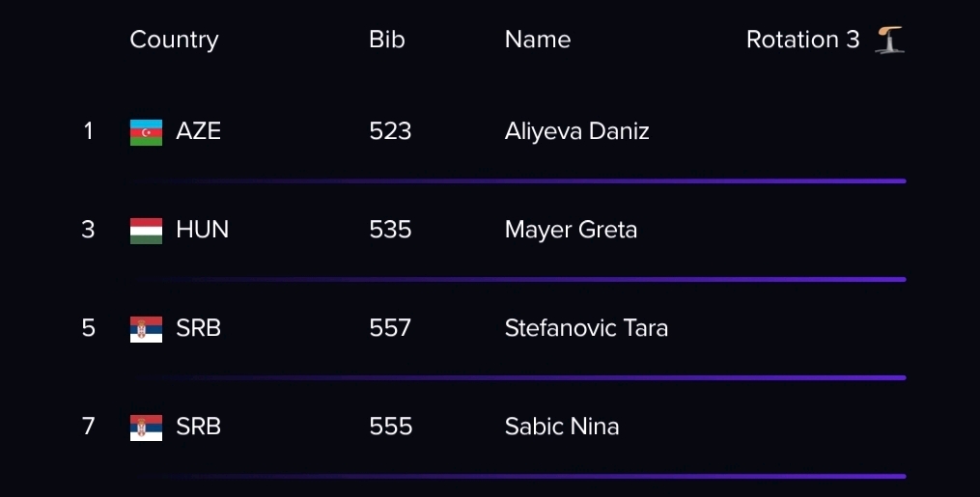This screenshot has height=497, width=980.
Task: Open Mayer Greta athlete entry
Action: [572, 231]
